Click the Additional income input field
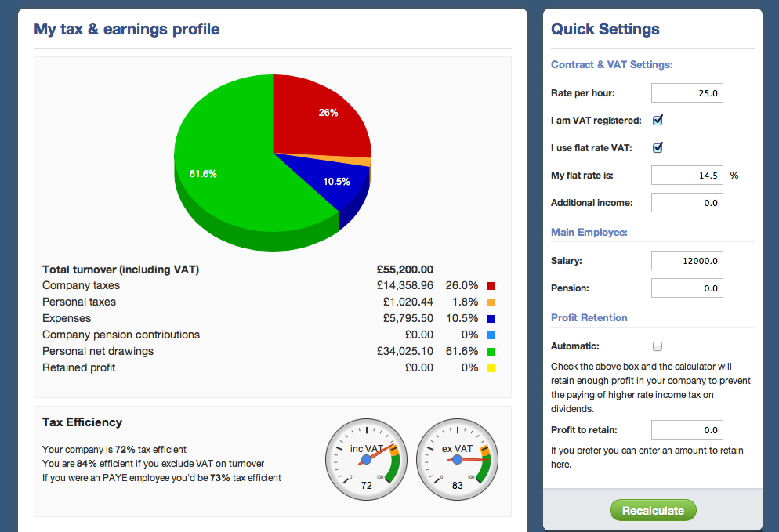Viewport: 779px width, 532px height. (687, 203)
